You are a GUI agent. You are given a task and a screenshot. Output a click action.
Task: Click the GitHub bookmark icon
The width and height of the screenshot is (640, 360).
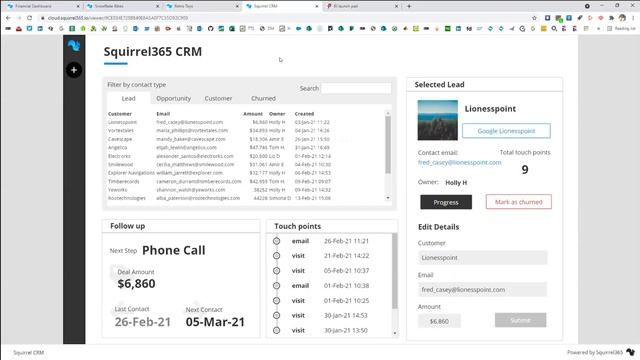tap(211, 29)
